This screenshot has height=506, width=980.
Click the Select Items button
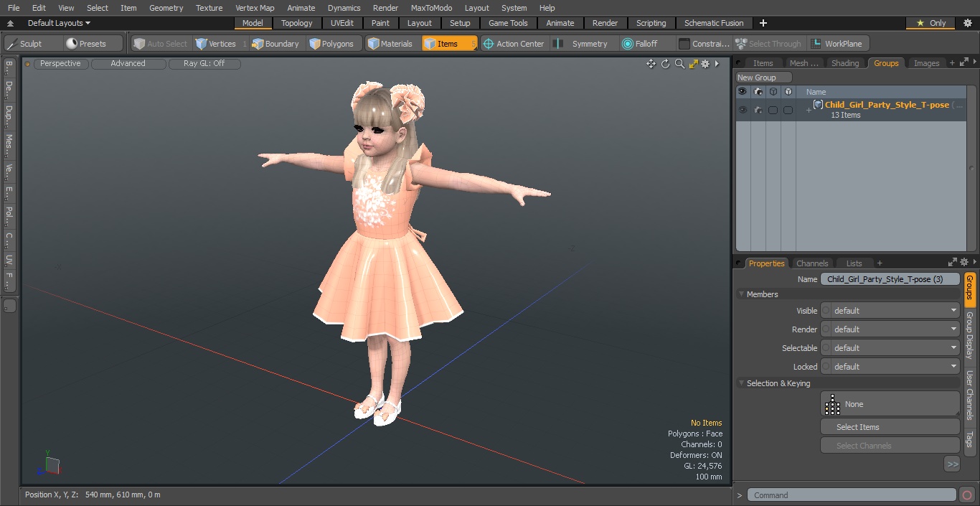coord(890,427)
